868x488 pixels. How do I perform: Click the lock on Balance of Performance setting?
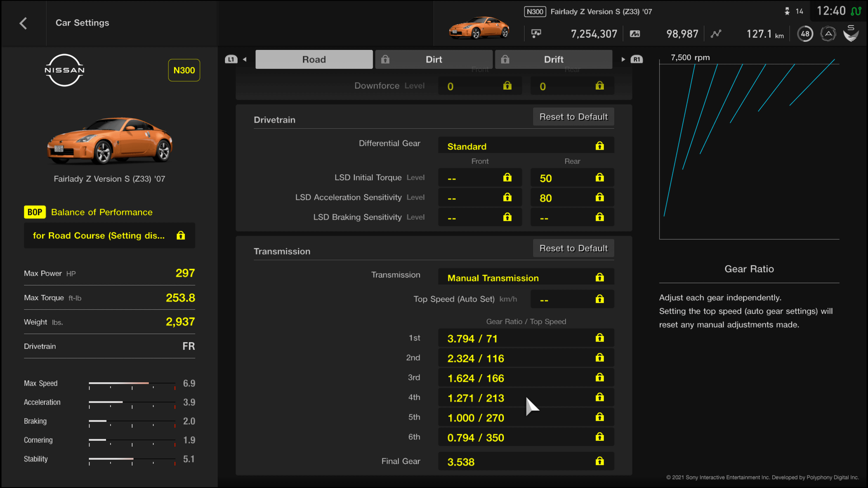coord(181,235)
